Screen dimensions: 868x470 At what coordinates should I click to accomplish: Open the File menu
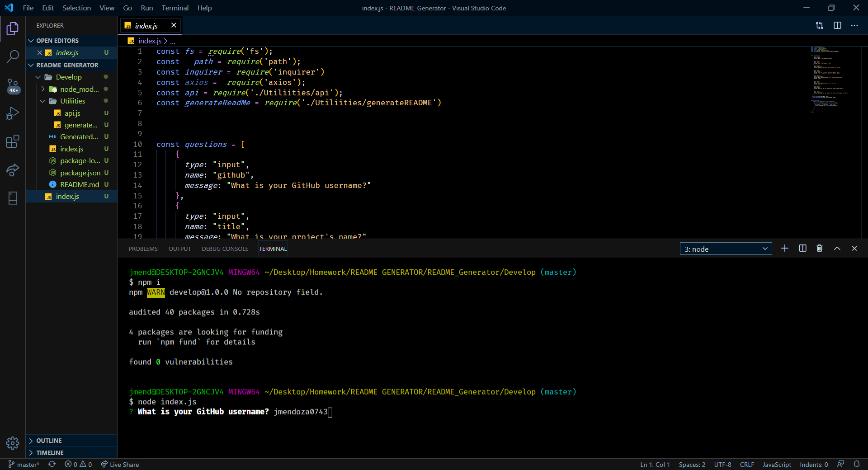(x=28, y=8)
